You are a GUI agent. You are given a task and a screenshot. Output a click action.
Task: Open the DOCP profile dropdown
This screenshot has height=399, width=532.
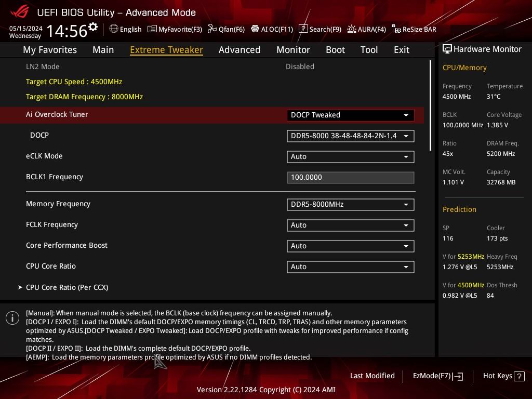click(351, 136)
